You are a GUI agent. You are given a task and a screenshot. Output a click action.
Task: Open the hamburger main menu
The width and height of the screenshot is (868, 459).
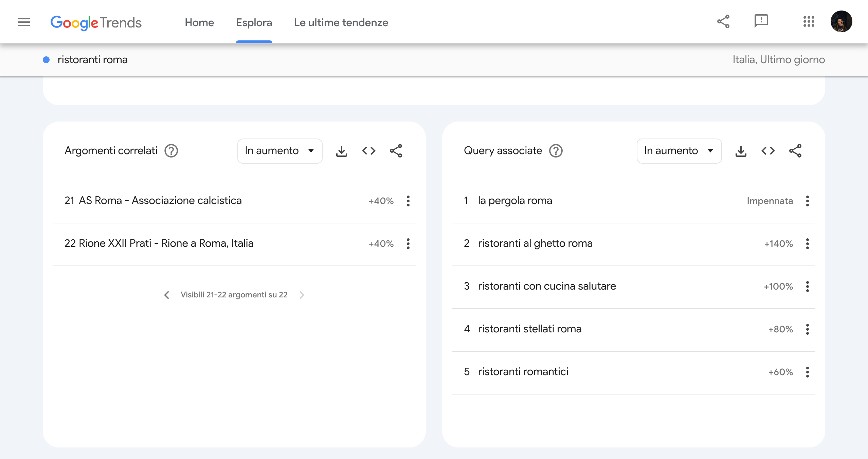pyautogui.click(x=24, y=22)
